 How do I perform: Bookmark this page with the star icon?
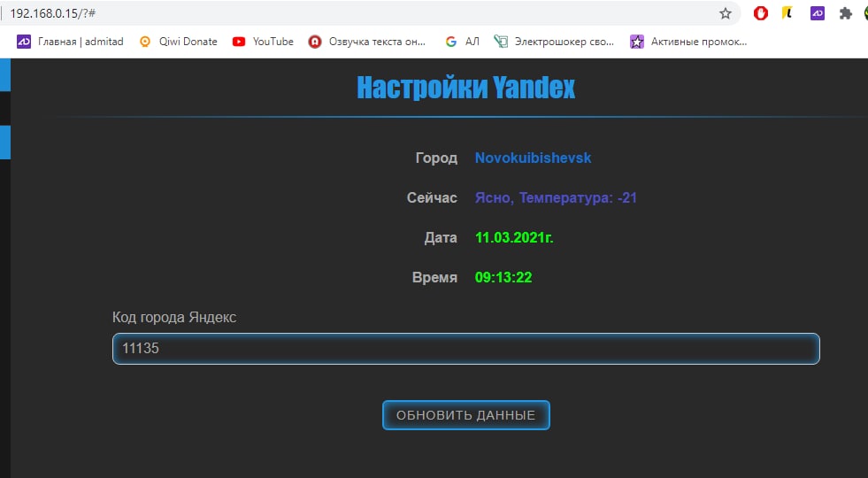pyautogui.click(x=726, y=14)
